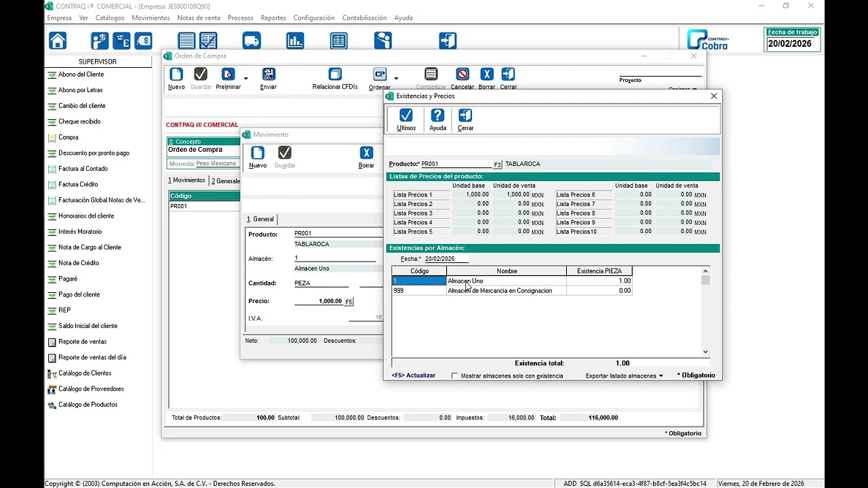Open the Reportes menu
This screenshot has height=488, width=868.
point(273,18)
